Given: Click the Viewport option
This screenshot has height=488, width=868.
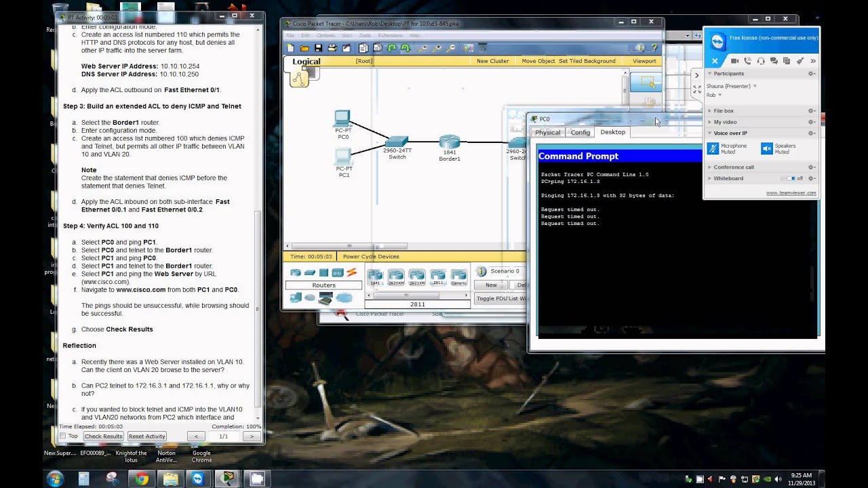Looking at the screenshot, I should (x=644, y=61).
